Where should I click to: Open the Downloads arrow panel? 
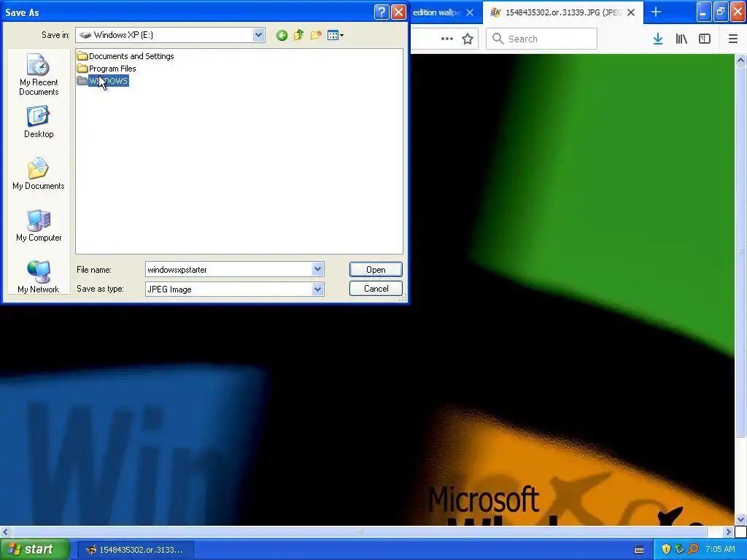658,39
